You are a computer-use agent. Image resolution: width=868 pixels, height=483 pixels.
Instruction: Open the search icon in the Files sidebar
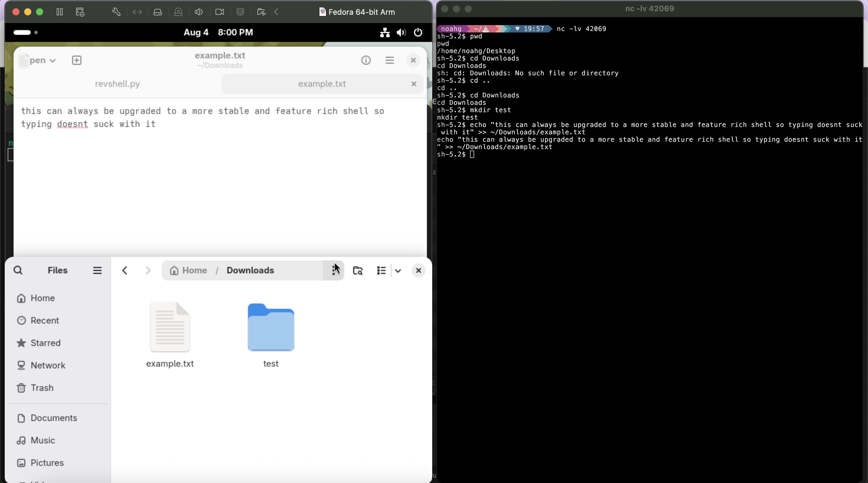pos(18,270)
